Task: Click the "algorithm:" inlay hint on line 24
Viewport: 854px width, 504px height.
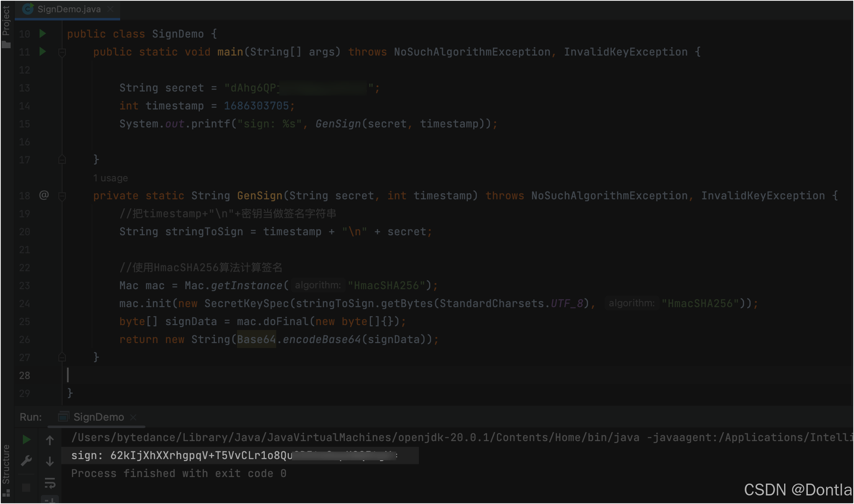Action: click(x=632, y=303)
